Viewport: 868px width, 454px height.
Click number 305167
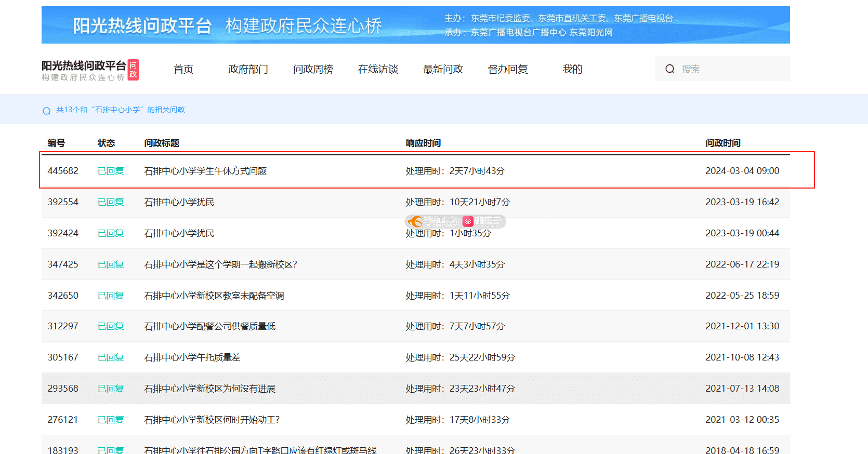coord(63,357)
